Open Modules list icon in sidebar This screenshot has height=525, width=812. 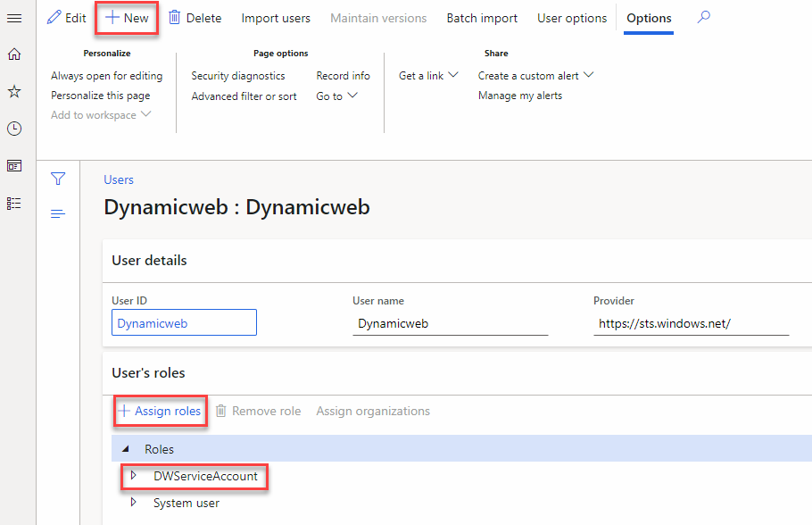point(14,204)
